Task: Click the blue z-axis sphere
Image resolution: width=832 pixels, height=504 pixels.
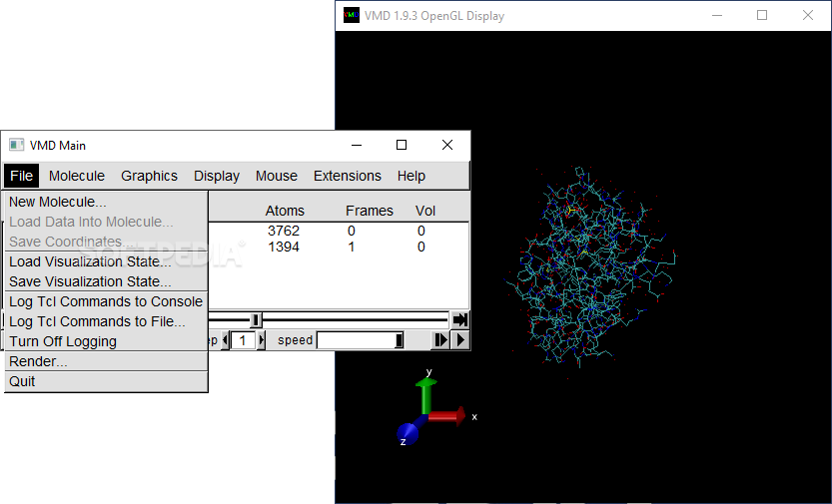Action: pos(408,433)
